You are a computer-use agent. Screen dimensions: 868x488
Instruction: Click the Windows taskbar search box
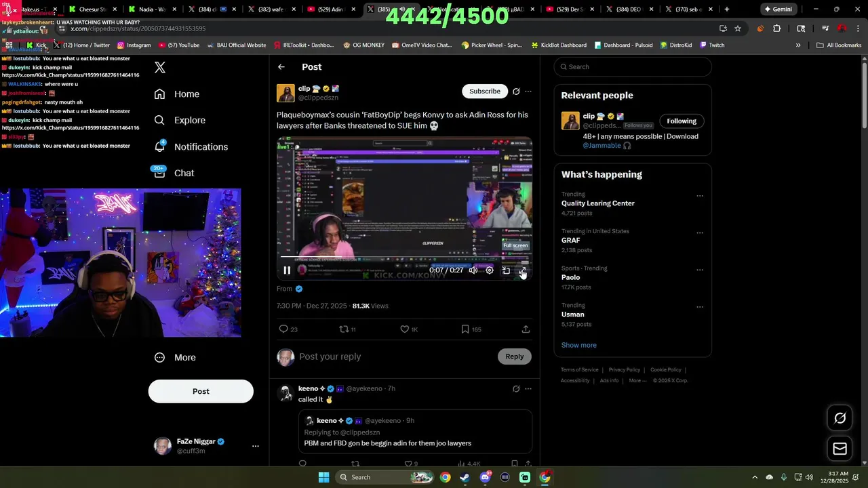[x=383, y=477]
